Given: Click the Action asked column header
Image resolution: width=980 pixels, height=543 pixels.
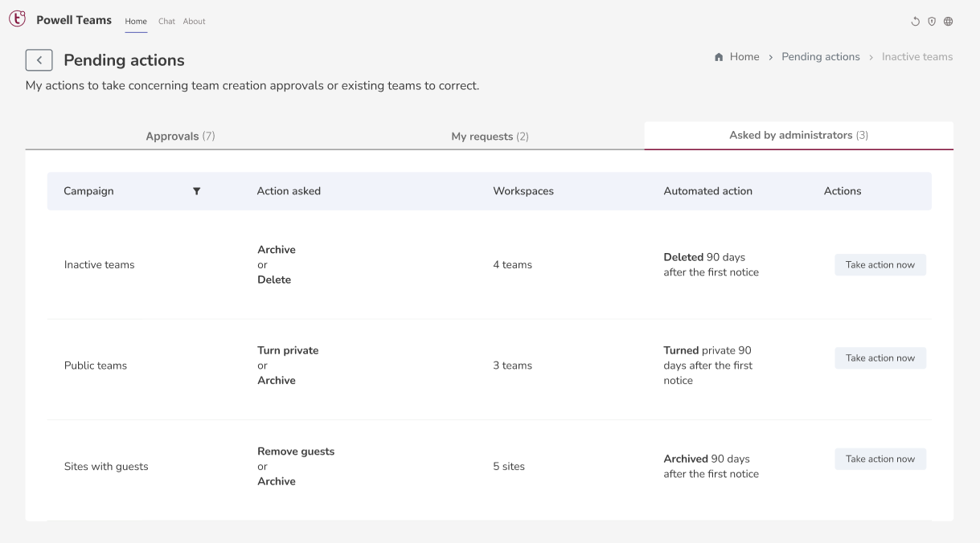Looking at the screenshot, I should (x=289, y=191).
